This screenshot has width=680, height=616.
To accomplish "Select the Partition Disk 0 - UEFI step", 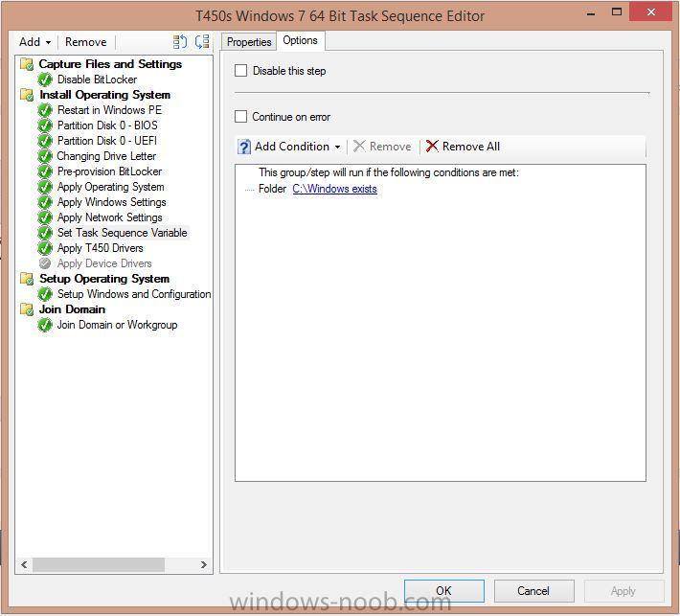I will point(107,141).
